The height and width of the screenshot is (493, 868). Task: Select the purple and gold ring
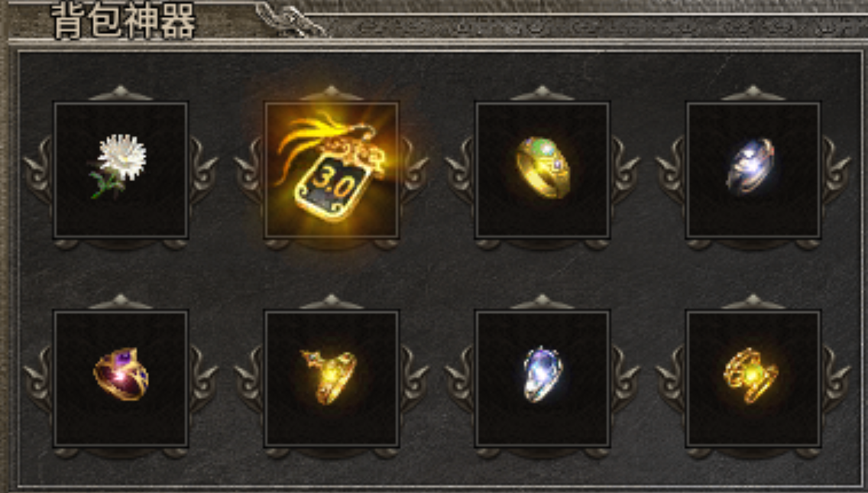coord(121,374)
